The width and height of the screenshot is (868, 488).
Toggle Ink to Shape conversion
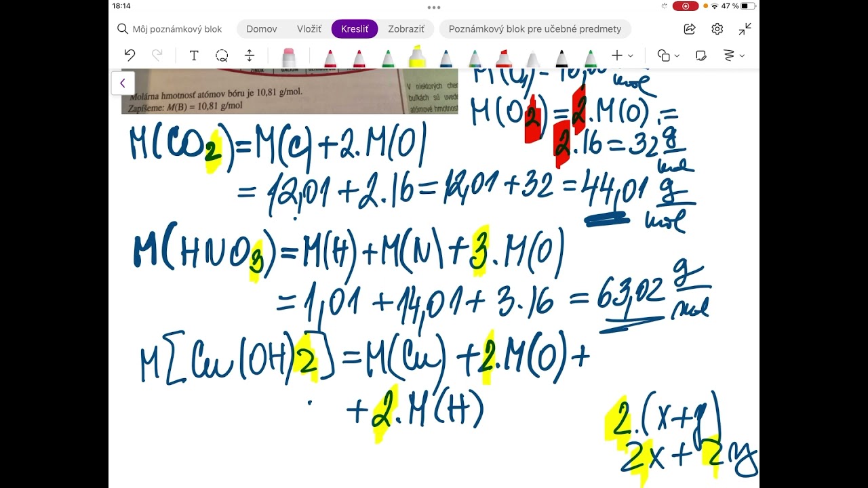[701, 56]
